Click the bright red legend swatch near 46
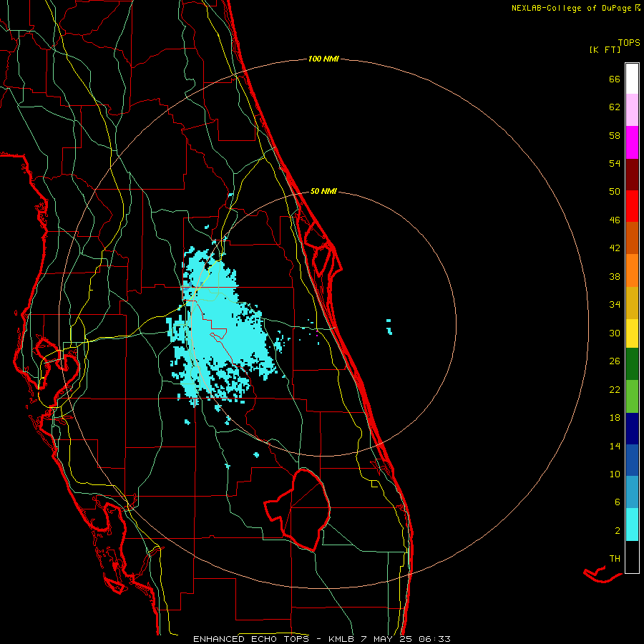Screen dimensions: 644x644 click(x=632, y=206)
